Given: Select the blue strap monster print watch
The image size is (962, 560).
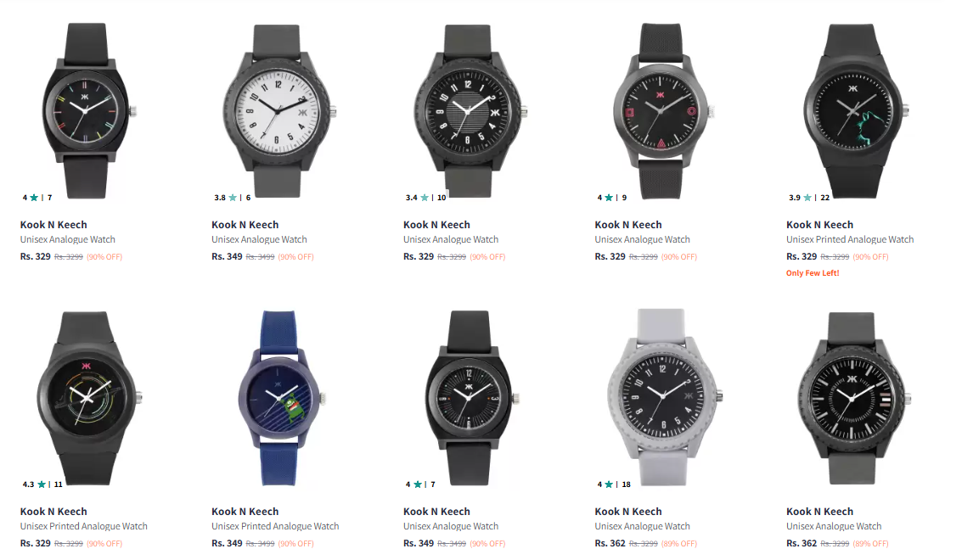Looking at the screenshot, I should click(x=280, y=397).
